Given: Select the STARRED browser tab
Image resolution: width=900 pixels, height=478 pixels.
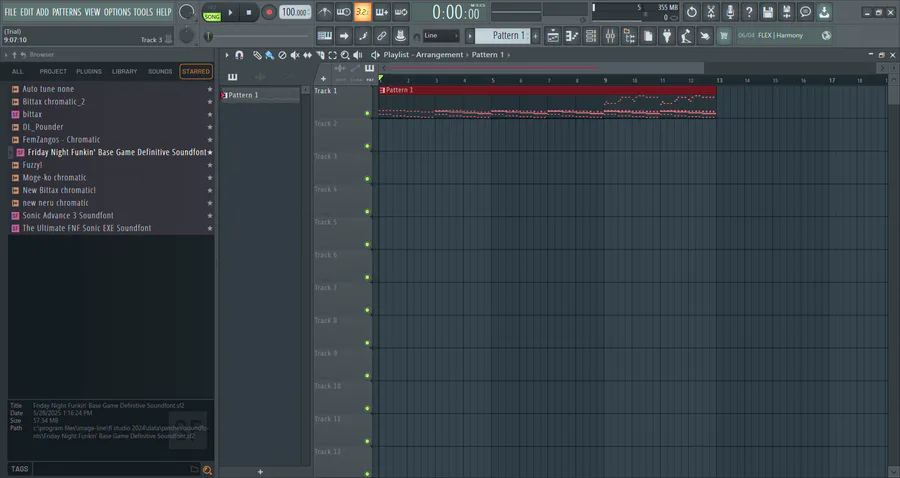Looking at the screenshot, I should 196,72.
